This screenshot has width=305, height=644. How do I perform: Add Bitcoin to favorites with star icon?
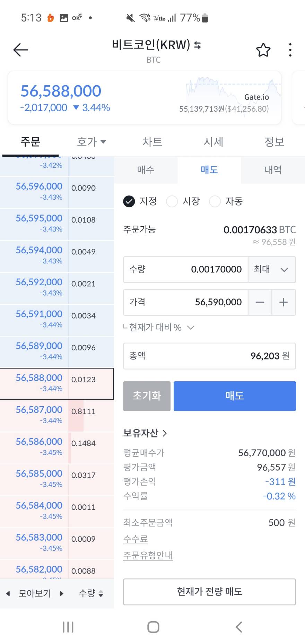coord(263,50)
